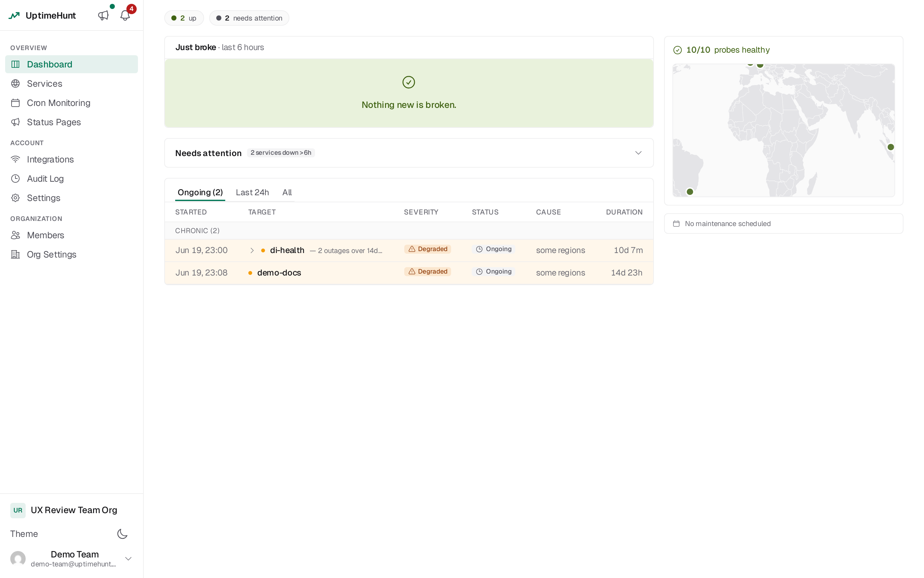924x578 pixels.
Task: Open the announcements megaphone icon
Action: (103, 16)
